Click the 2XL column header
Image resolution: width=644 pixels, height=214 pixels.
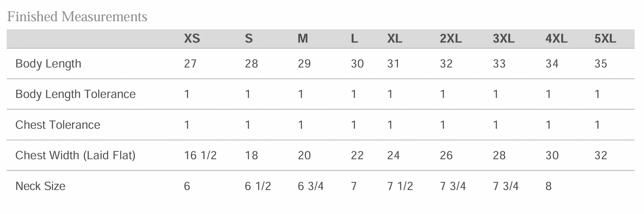451,39
